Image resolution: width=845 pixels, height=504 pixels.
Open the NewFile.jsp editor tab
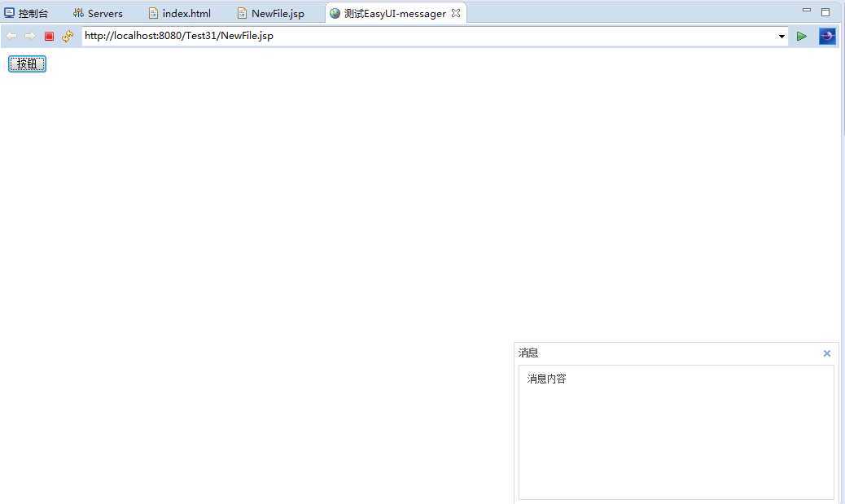[271, 14]
